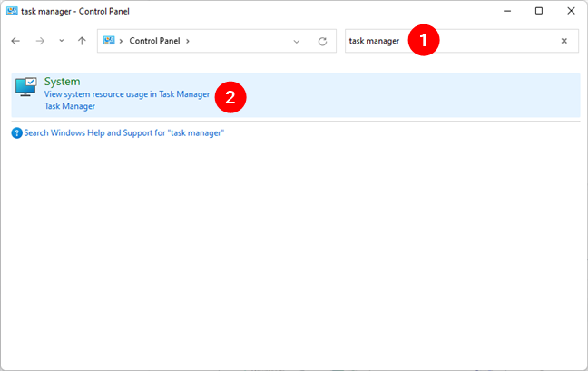
Task: Clear the search box with X
Action: [564, 41]
